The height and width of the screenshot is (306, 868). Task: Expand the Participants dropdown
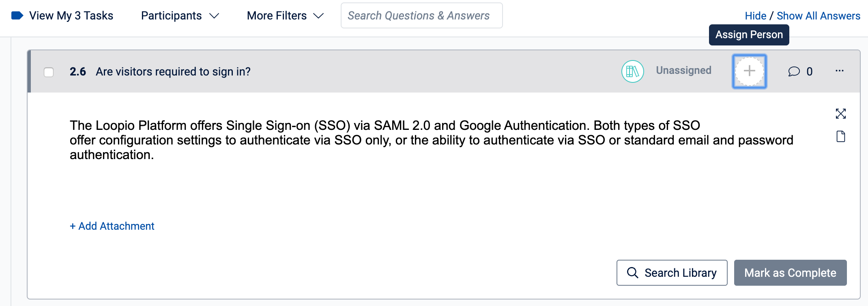pyautogui.click(x=180, y=16)
